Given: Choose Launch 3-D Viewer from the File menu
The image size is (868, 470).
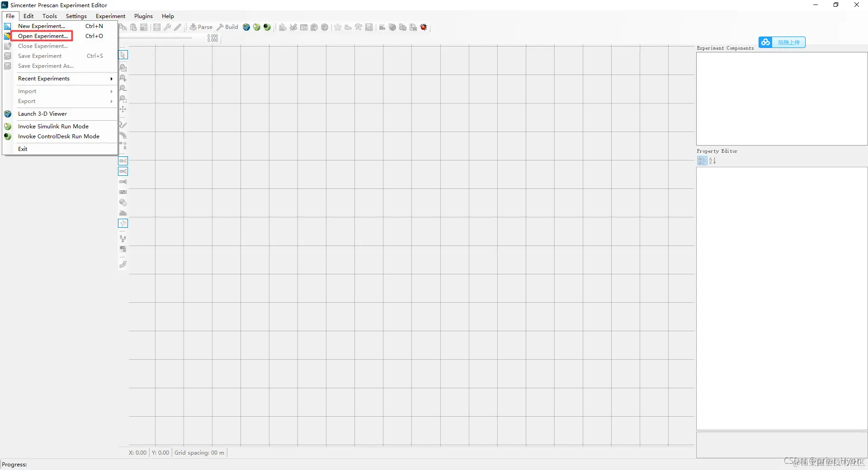Looking at the screenshot, I should (60, 114).
